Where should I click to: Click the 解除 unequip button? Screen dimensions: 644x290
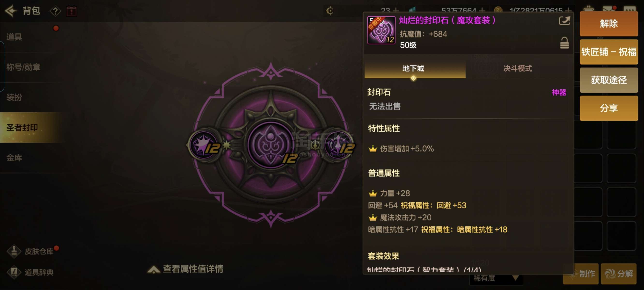608,24
